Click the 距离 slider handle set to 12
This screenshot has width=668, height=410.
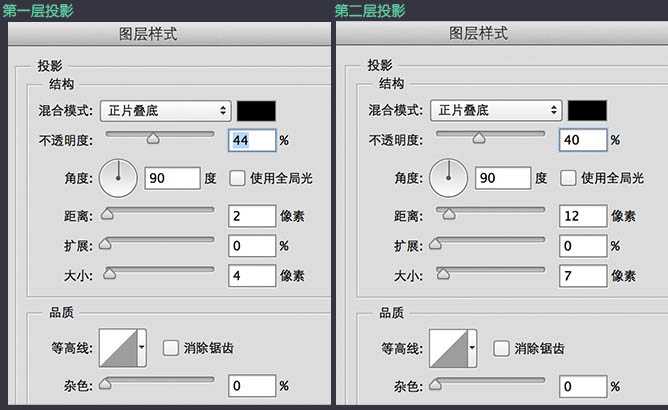[x=448, y=214]
